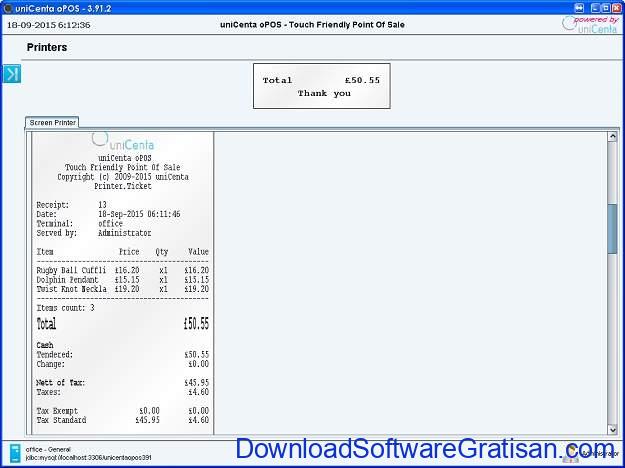Click scrollbar up arrow in printer panel

pyautogui.click(x=612, y=137)
